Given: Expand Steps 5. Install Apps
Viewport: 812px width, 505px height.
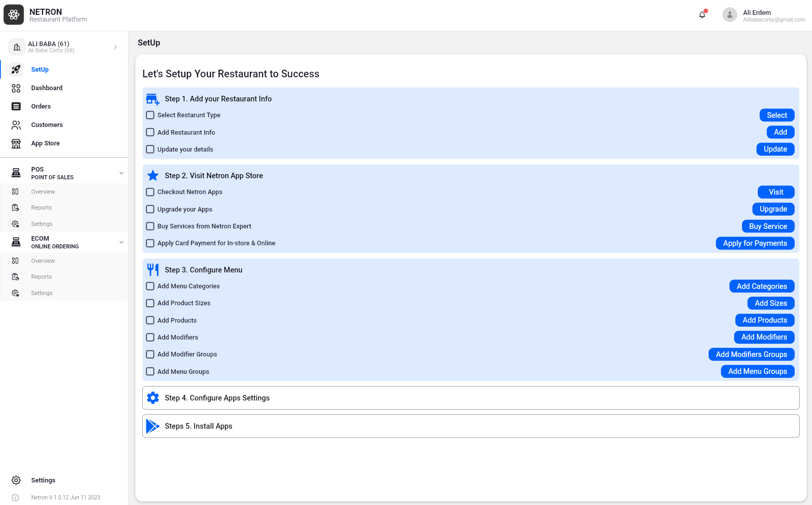Looking at the screenshot, I should [471, 426].
